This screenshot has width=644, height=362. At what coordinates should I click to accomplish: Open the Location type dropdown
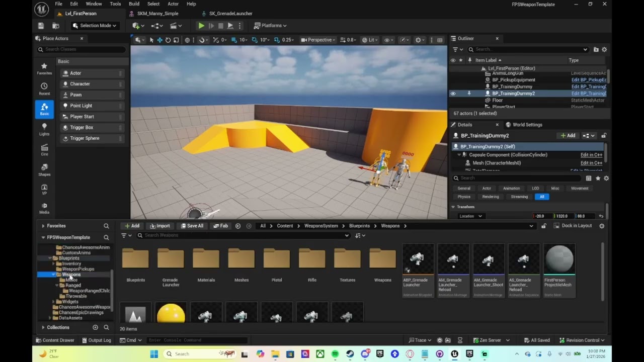point(471,216)
